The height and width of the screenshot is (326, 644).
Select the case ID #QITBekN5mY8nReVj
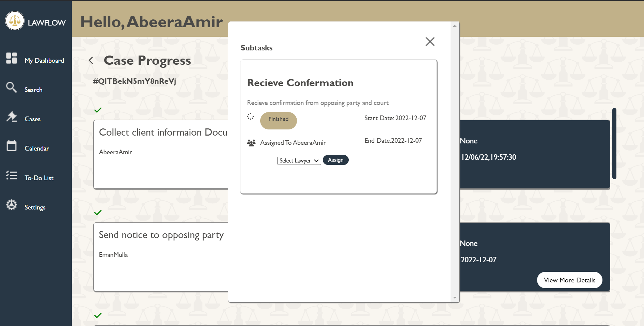tap(134, 81)
